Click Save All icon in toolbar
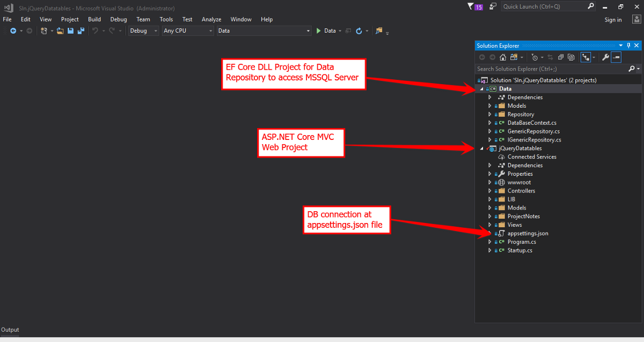This screenshot has height=342, width=644. coord(80,31)
